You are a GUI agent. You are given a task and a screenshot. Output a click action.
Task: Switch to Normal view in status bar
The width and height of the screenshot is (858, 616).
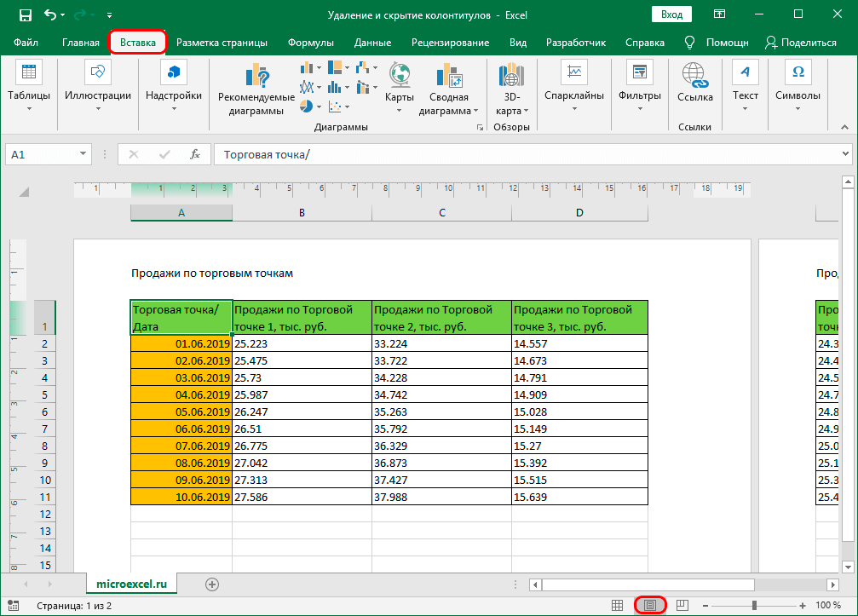(x=618, y=605)
